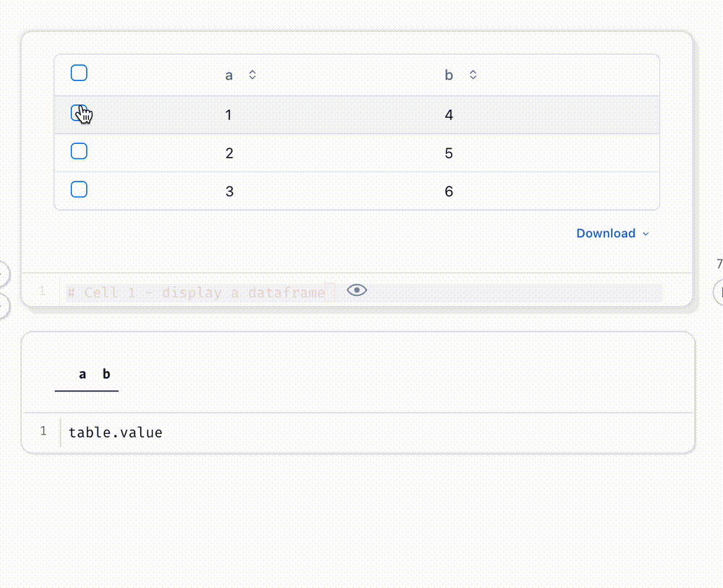Check the row with values 1 and 4
This screenshot has width=723, height=588.
78,113
